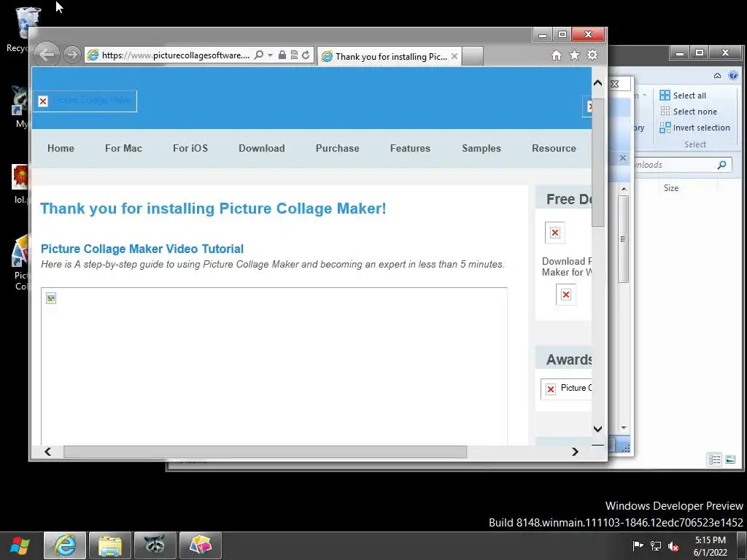Click the broken Picture Collage Maker logo
Image resolution: width=747 pixels, height=560 pixels.
point(85,101)
